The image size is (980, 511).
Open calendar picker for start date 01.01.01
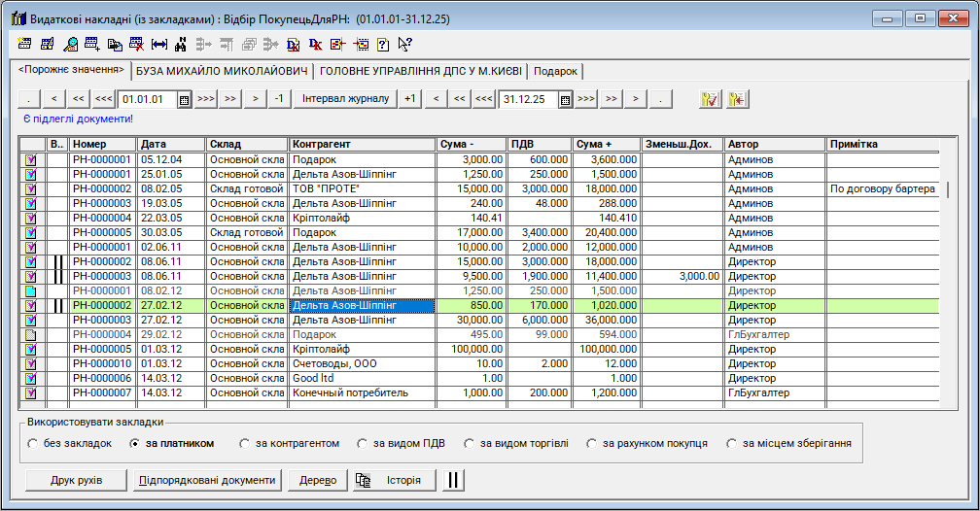pos(184,99)
